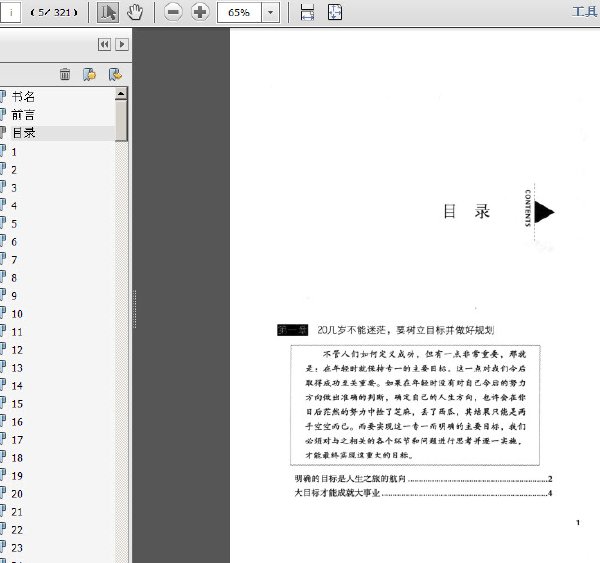Zoom out with the minus button
The height and width of the screenshot is (563, 600).
click(173, 12)
